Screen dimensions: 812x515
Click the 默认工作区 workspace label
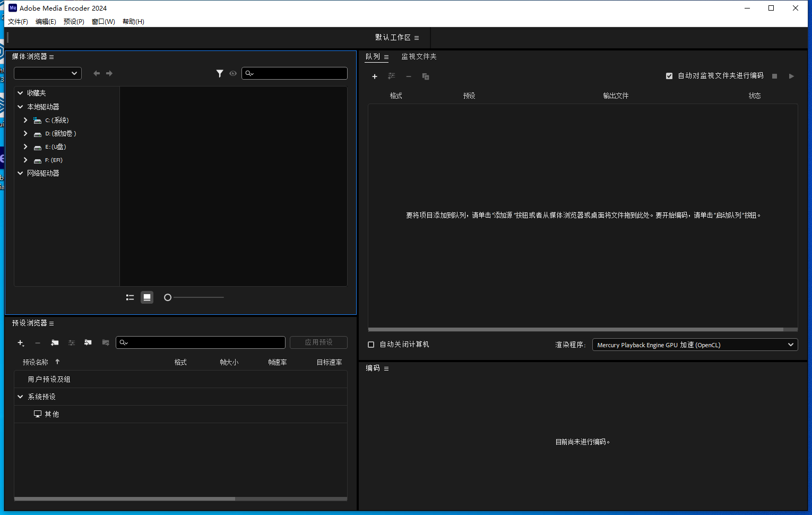393,38
